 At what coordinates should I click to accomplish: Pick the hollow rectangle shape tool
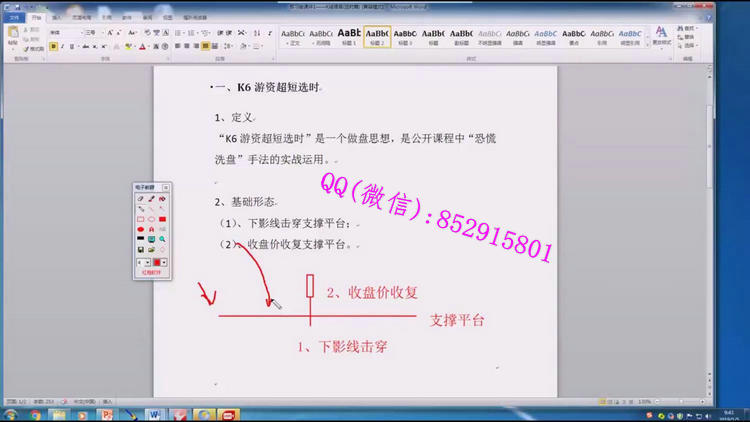pyautogui.click(x=140, y=219)
